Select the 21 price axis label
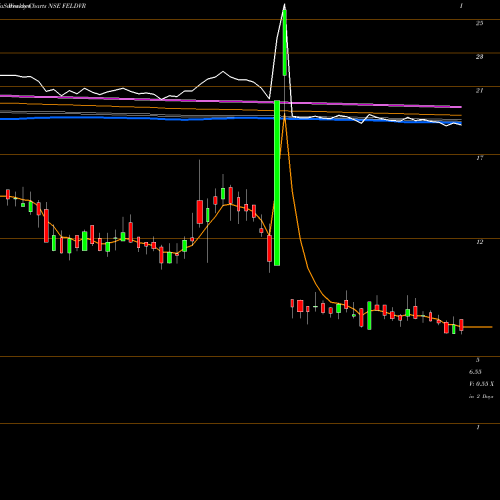The image size is (500, 500). point(479,90)
